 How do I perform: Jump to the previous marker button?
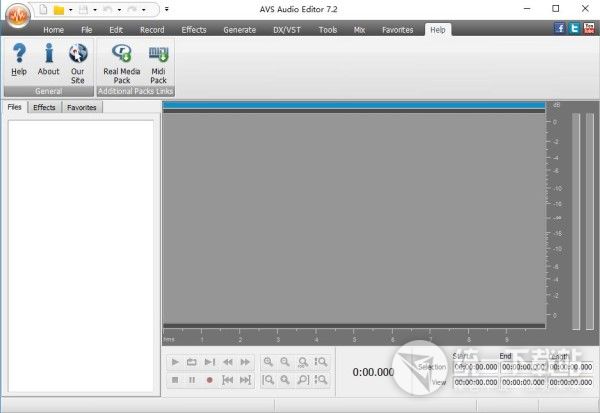tap(228, 380)
